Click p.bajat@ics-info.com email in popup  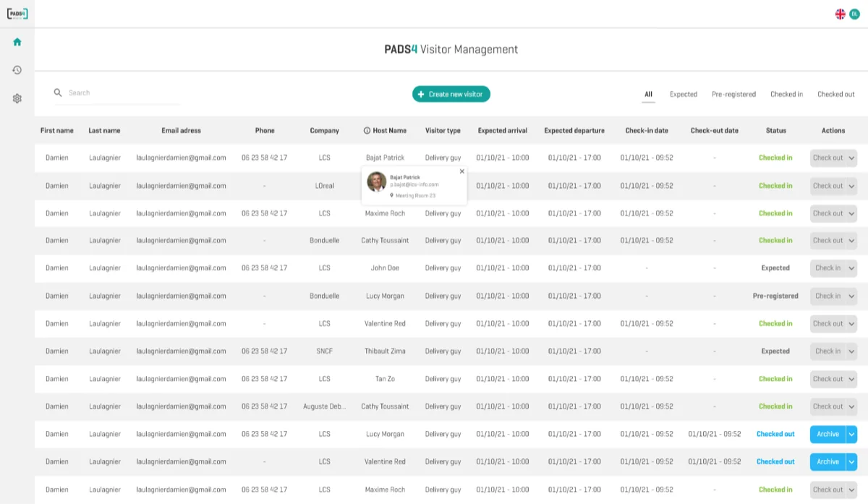pyautogui.click(x=414, y=185)
